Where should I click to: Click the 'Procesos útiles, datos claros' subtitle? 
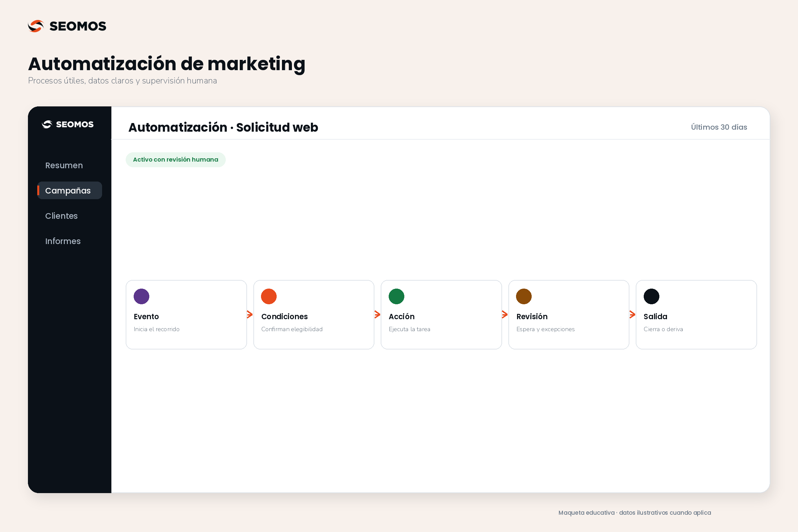pos(122,81)
